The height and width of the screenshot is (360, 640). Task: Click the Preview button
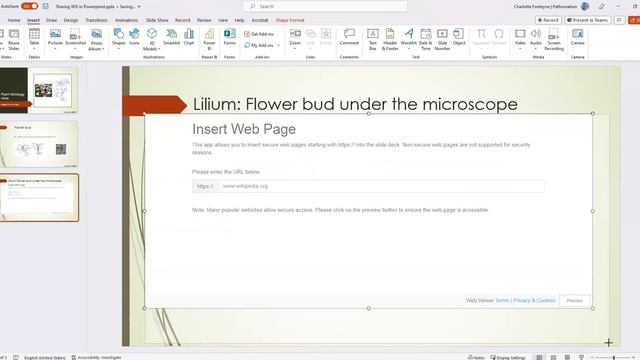click(x=574, y=300)
